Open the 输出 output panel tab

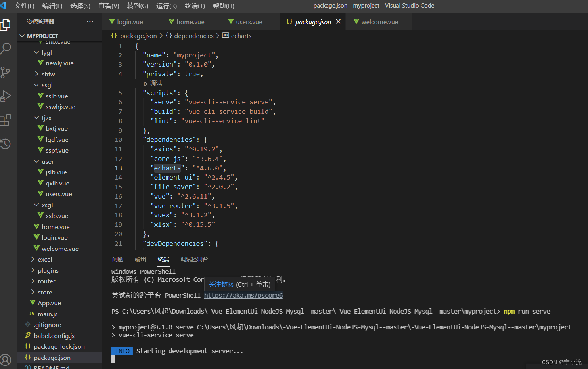coord(140,259)
